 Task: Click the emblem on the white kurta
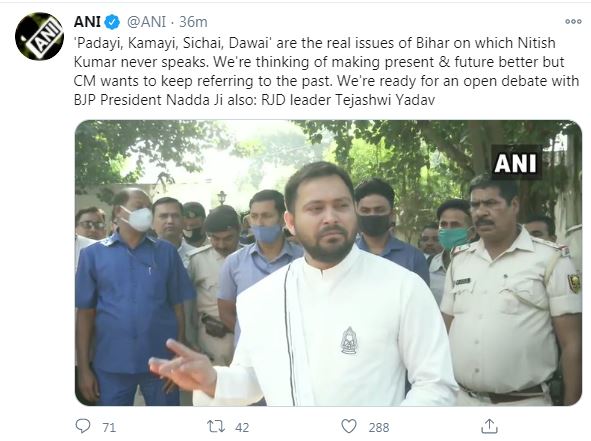[349, 340]
